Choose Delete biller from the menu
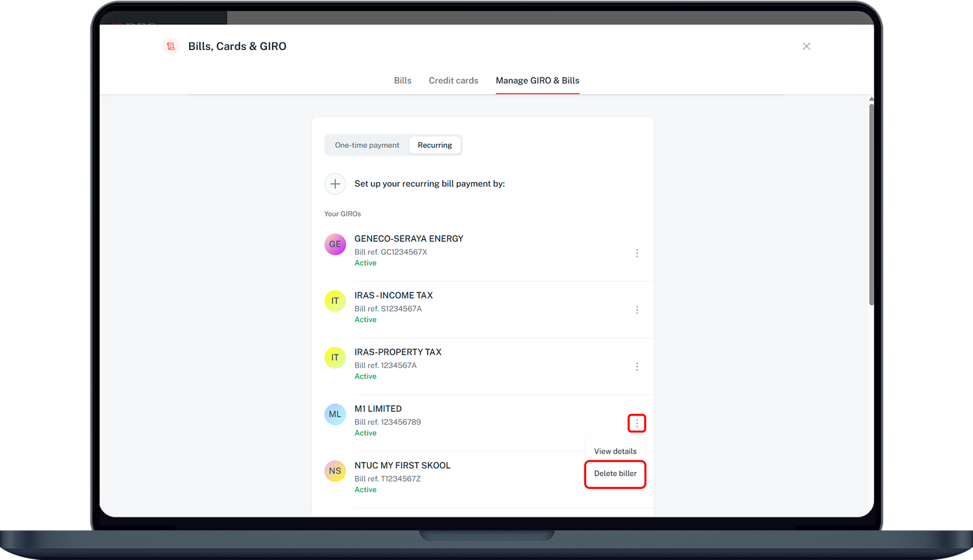Viewport: 973px width, 560px height. point(615,473)
